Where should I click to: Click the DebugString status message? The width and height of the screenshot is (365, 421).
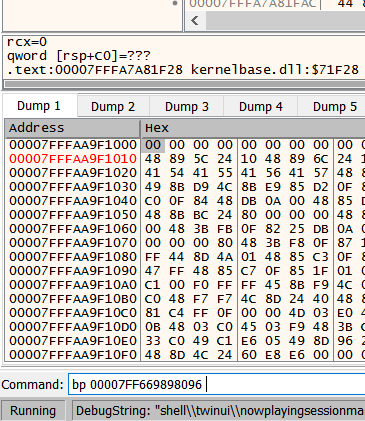click(x=219, y=411)
